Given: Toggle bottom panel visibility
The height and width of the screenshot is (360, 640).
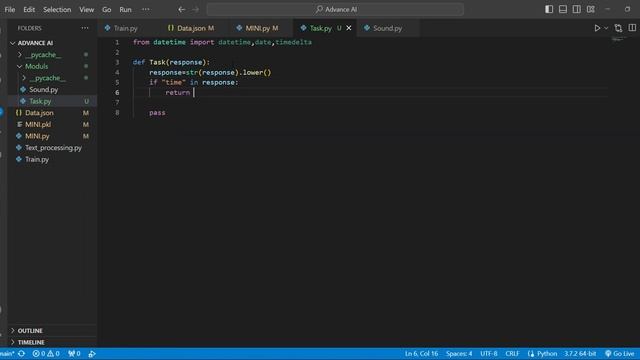Looking at the screenshot, I should 563,9.
